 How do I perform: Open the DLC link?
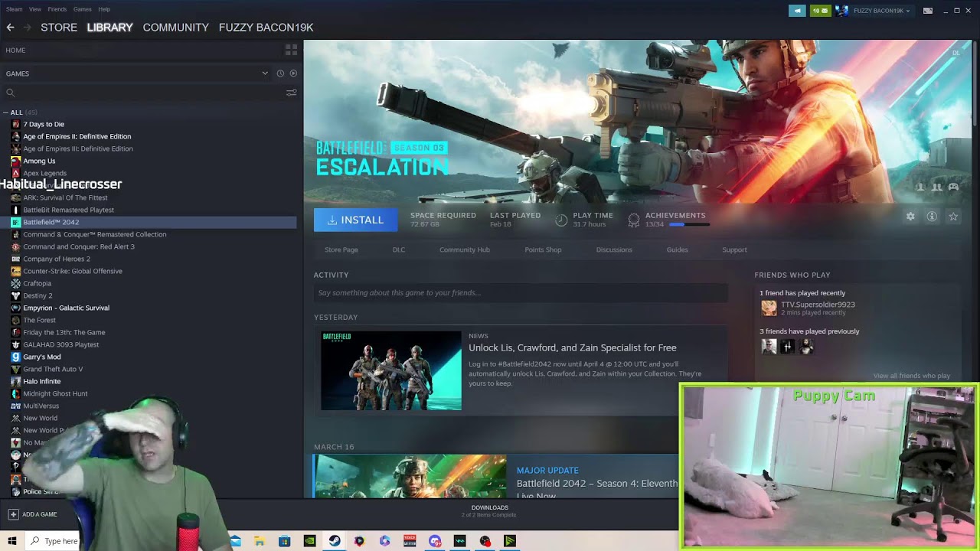(399, 249)
